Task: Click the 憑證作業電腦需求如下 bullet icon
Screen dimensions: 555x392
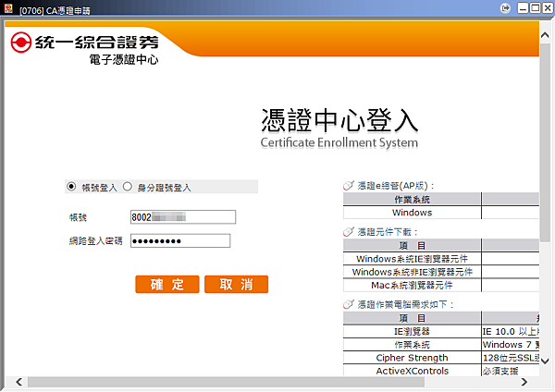Action: pyautogui.click(x=349, y=304)
